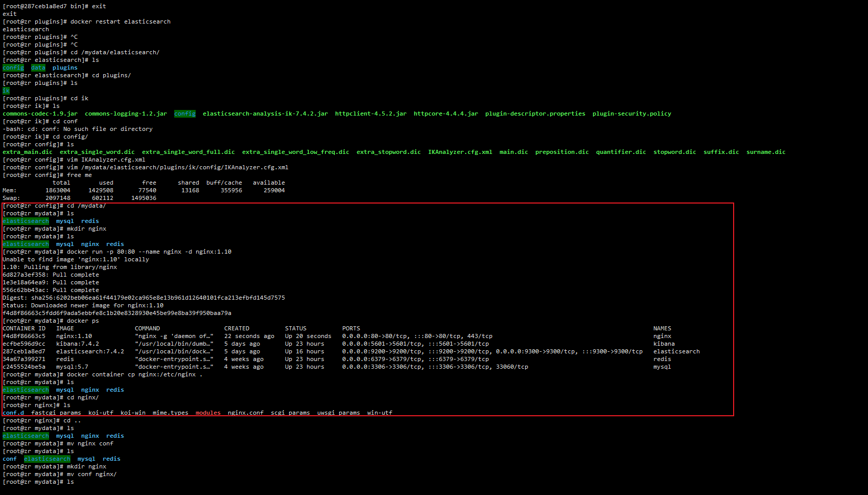Click the 'NAMES' column header
The image size is (868, 495).
click(x=662, y=328)
